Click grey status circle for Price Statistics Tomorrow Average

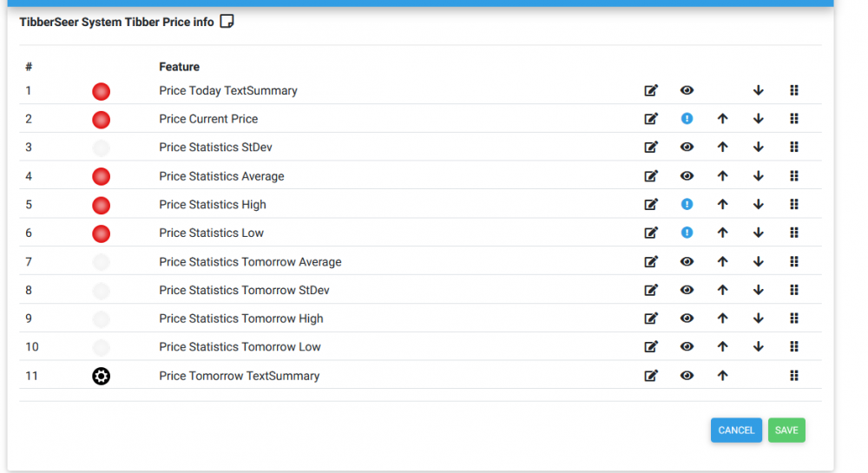[x=102, y=262]
